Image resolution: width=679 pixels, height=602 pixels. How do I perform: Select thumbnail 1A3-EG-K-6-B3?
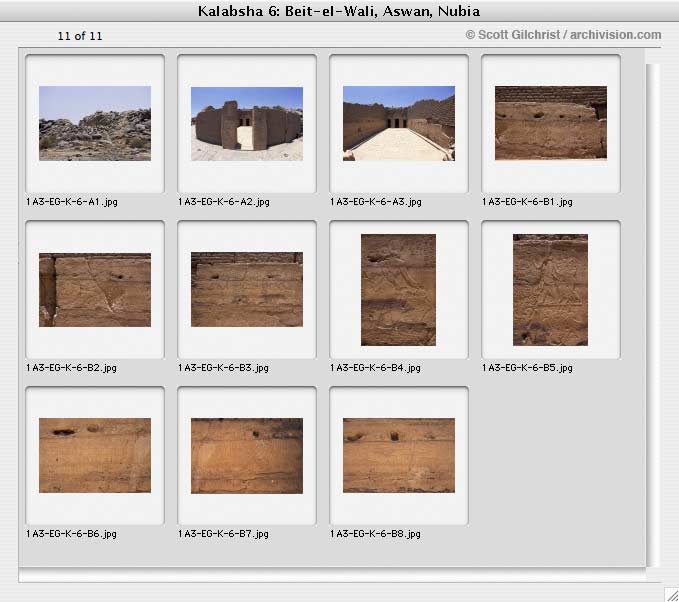pos(247,289)
